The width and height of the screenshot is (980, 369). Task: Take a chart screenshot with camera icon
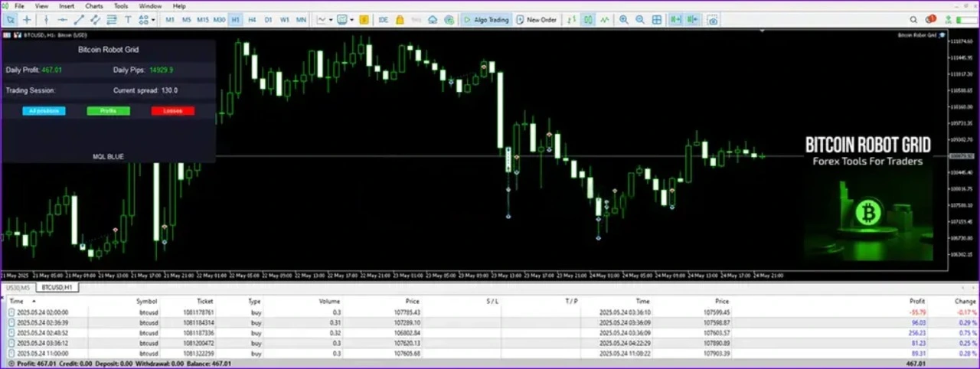point(712,20)
